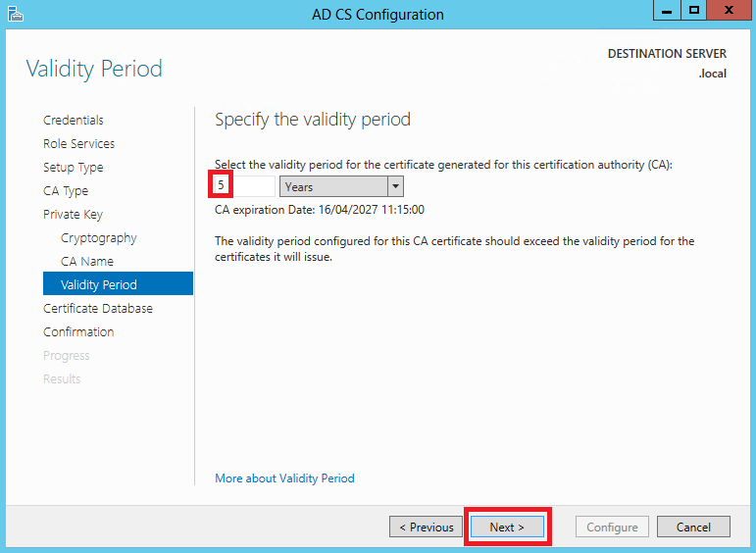This screenshot has height=553, width=756.
Task: Click the Years combo box
Action: [x=333, y=186]
